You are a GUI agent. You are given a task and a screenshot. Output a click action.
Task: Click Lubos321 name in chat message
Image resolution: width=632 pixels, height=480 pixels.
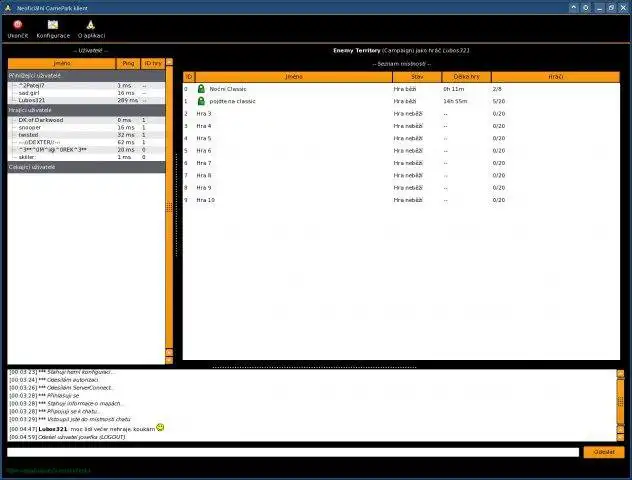pyautogui.click(x=53, y=429)
